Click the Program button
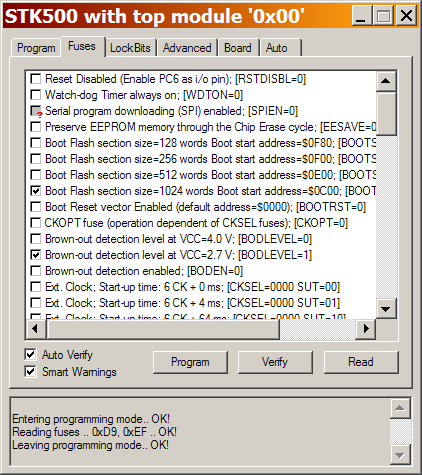Screen dimensions: 422x475 coord(190,362)
